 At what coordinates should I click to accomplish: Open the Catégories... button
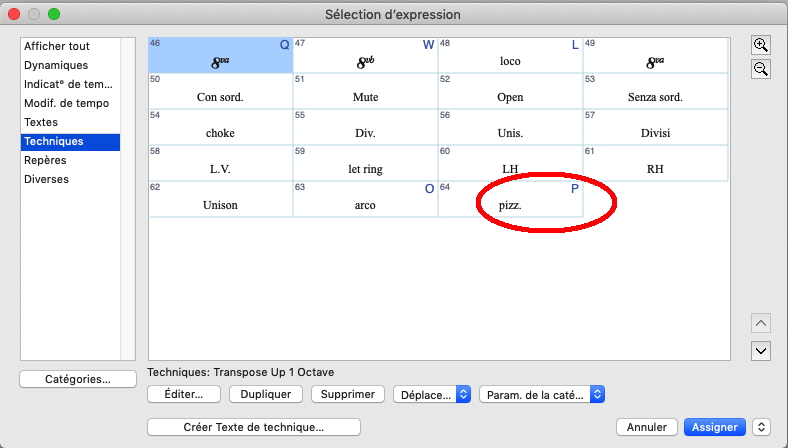point(77,379)
